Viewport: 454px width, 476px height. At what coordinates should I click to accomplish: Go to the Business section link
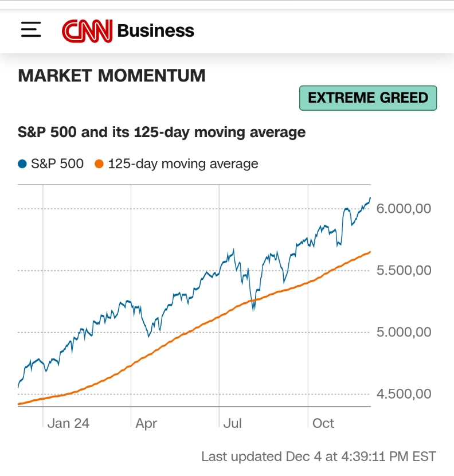coord(155,30)
